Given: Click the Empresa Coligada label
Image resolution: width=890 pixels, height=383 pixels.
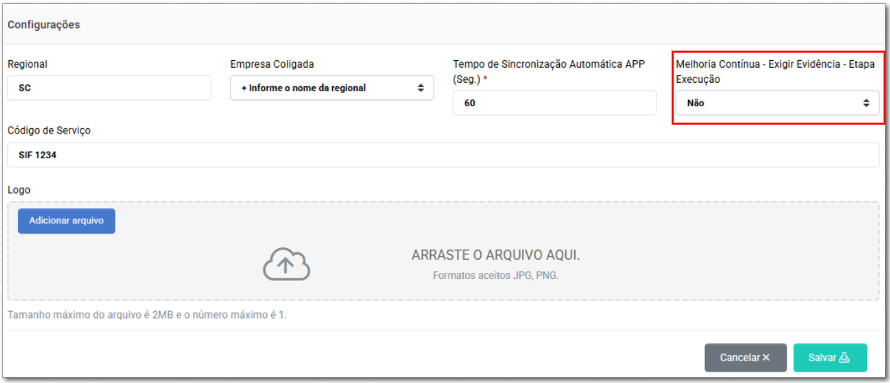Looking at the screenshot, I should tap(272, 64).
